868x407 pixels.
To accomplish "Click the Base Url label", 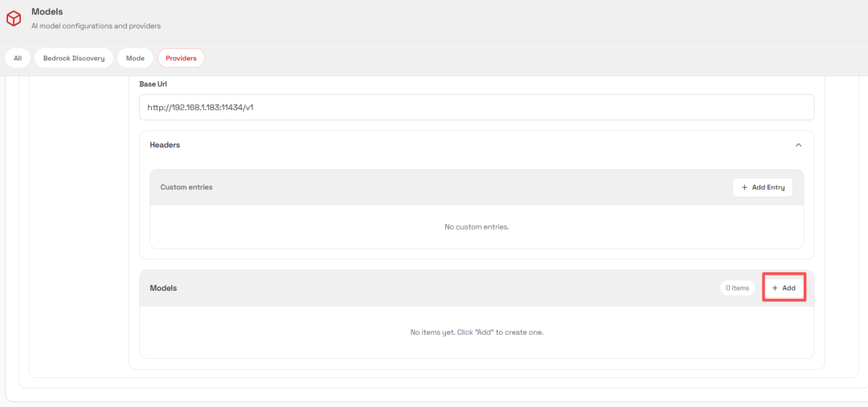I will click(x=154, y=84).
